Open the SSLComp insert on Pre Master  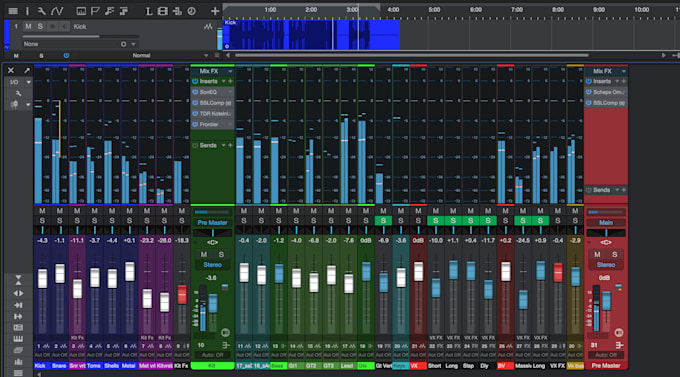click(608, 103)
